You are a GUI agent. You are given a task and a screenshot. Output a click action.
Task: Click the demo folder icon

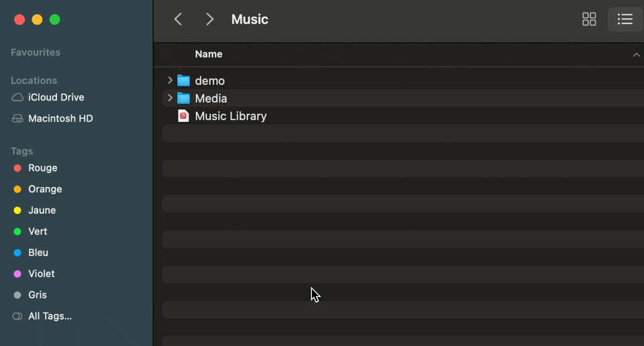(x=184, y=80)
